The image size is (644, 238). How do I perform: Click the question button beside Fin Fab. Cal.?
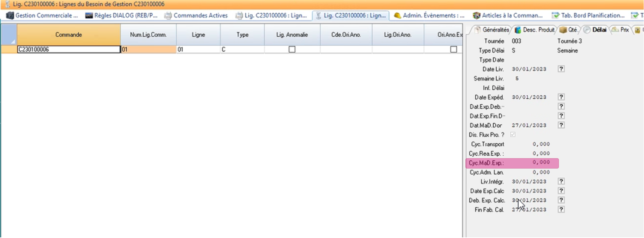pos(561,210)
